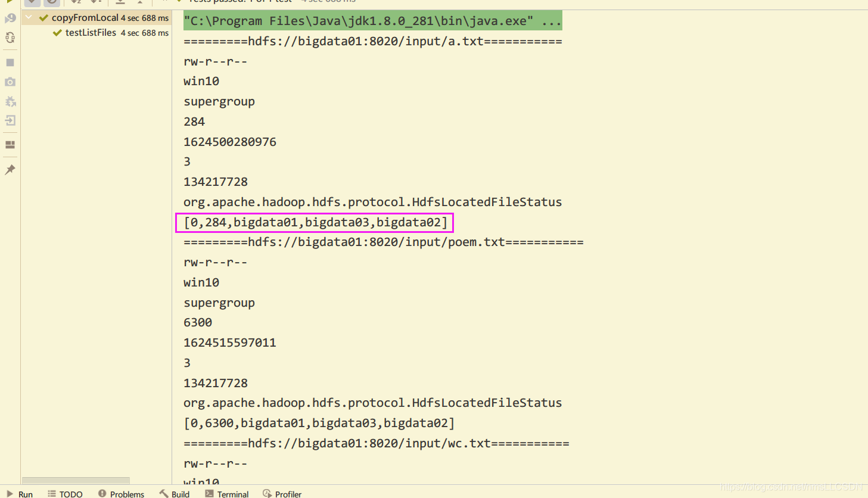Click win10 under the poem.txt header
Image resolution: width=868 pixels, height=498 pixels.
click(201, 282)
